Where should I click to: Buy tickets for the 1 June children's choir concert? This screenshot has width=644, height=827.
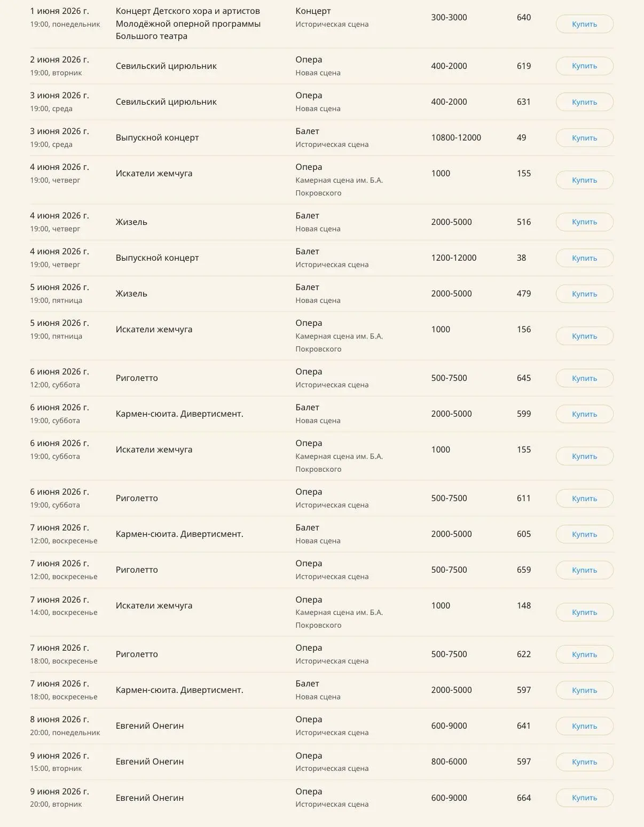pos(584,24)
